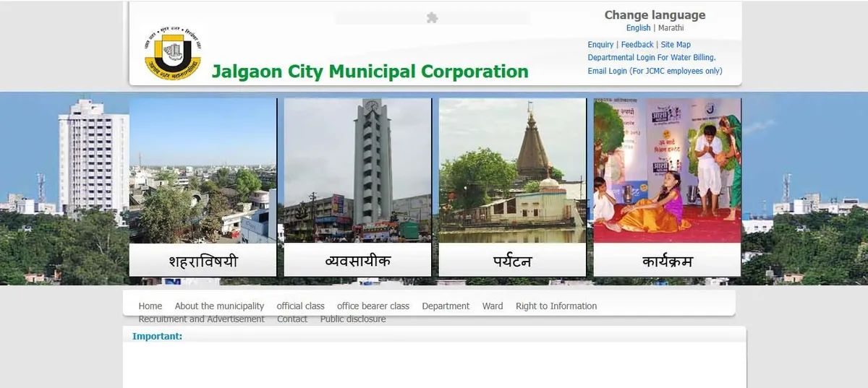The height and width of the screenshot is (388, 868).
Task: Select the Home menu item
Action: click(150, 306)
